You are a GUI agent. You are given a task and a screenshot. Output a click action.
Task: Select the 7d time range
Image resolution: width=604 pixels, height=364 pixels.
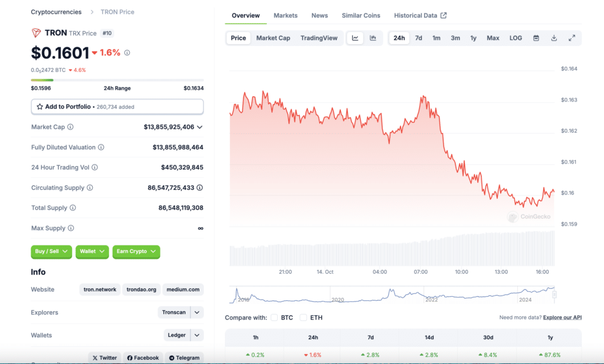click(419, 38)
